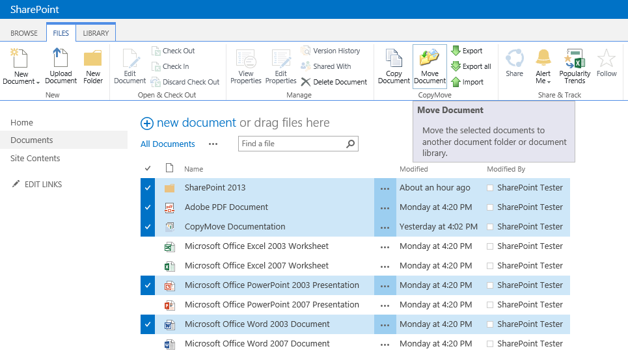
Task: Select Check Out in ribbon
Action: 173,51
